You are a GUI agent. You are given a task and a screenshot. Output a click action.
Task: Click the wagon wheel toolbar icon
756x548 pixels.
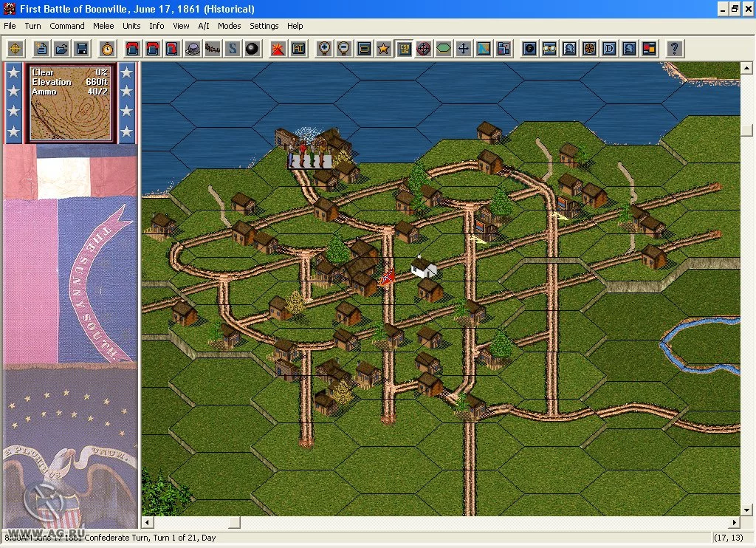[x=589, y=49]
